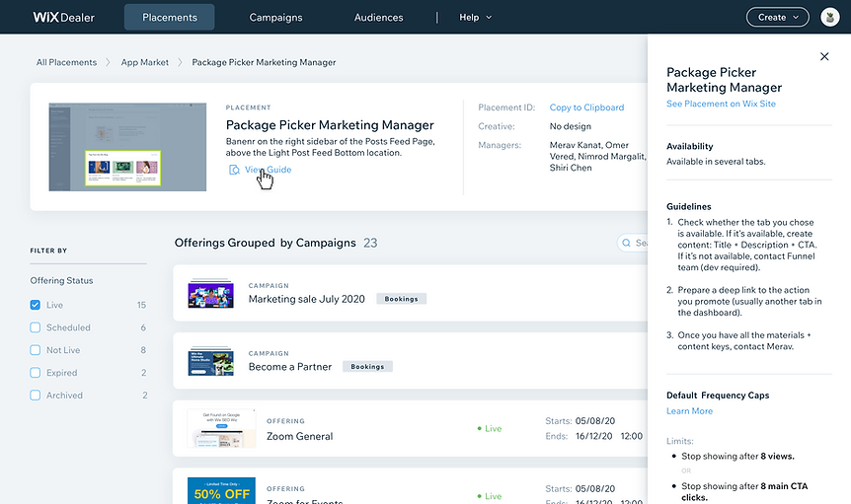Click the offerings count 23
This screenshot has width=851, height=504.
click(370, 243)
